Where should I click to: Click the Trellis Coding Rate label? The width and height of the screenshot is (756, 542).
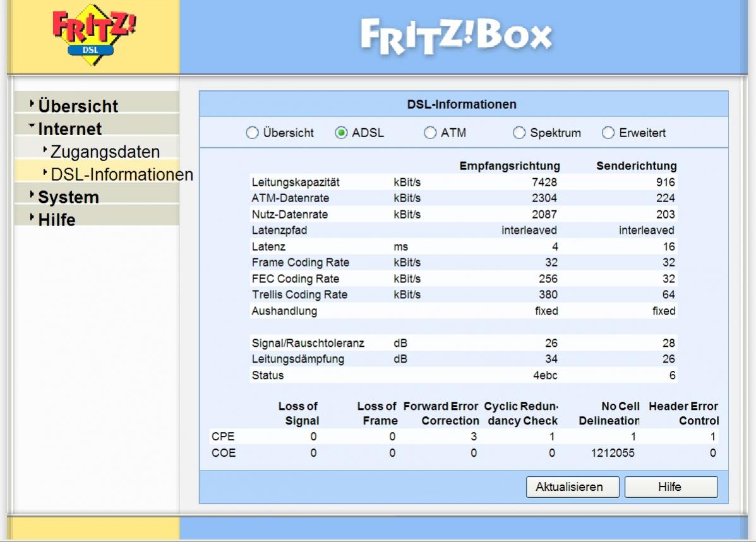pos(299,294)
